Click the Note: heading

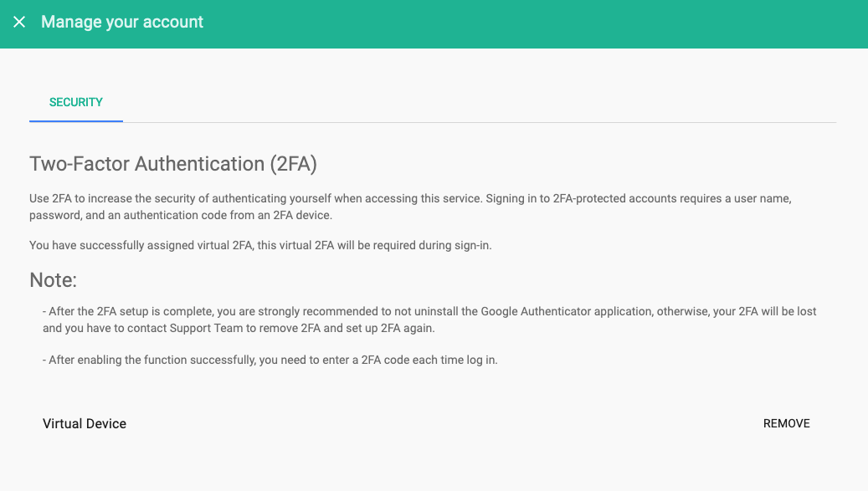pyautogui.click(x=54, y=280)
